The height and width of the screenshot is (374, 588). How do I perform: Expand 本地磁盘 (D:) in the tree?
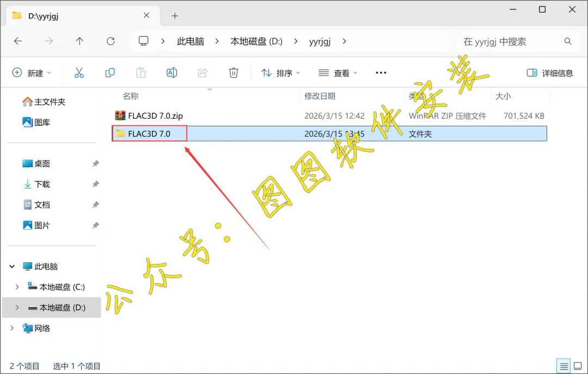point(17,308)
